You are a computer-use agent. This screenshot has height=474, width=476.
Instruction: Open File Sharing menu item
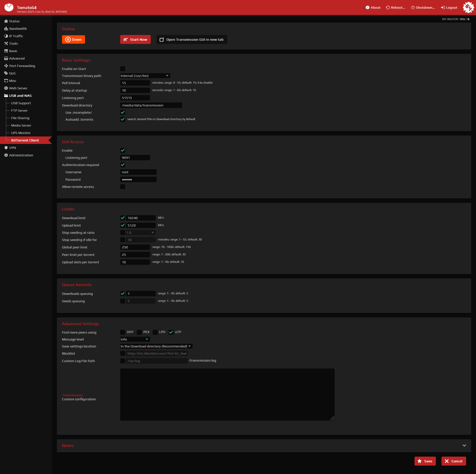tap(20, 118)
